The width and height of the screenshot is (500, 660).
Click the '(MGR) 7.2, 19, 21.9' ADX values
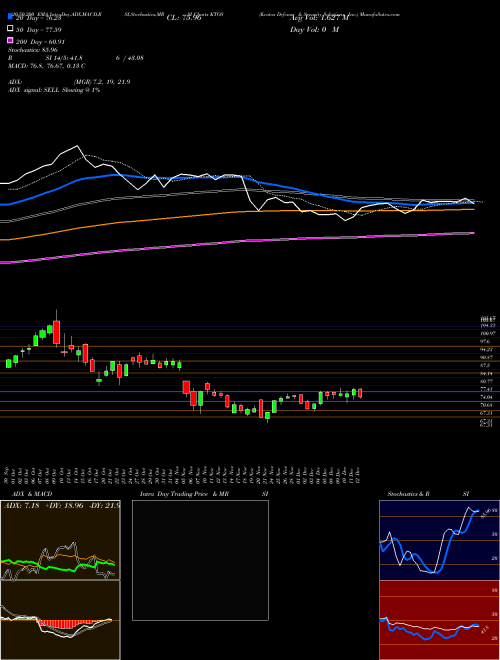(101, 82)
